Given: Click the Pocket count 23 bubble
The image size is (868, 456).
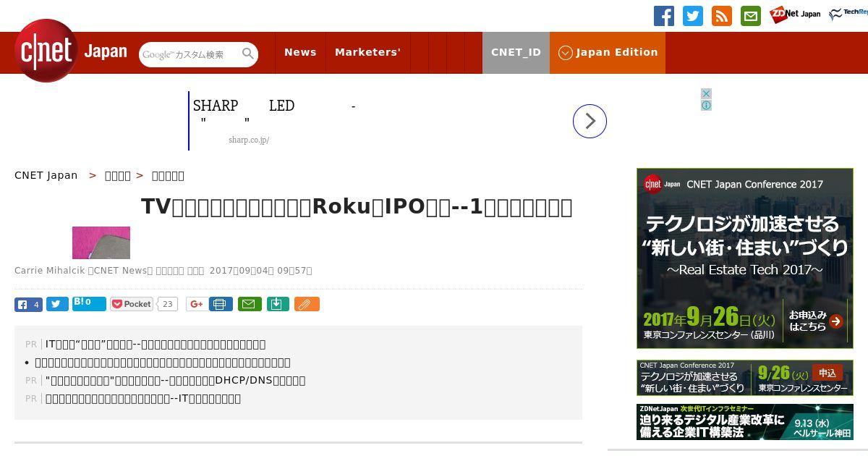Looking at the screenshot, I should pyautogui.click(x=168, y=304).
